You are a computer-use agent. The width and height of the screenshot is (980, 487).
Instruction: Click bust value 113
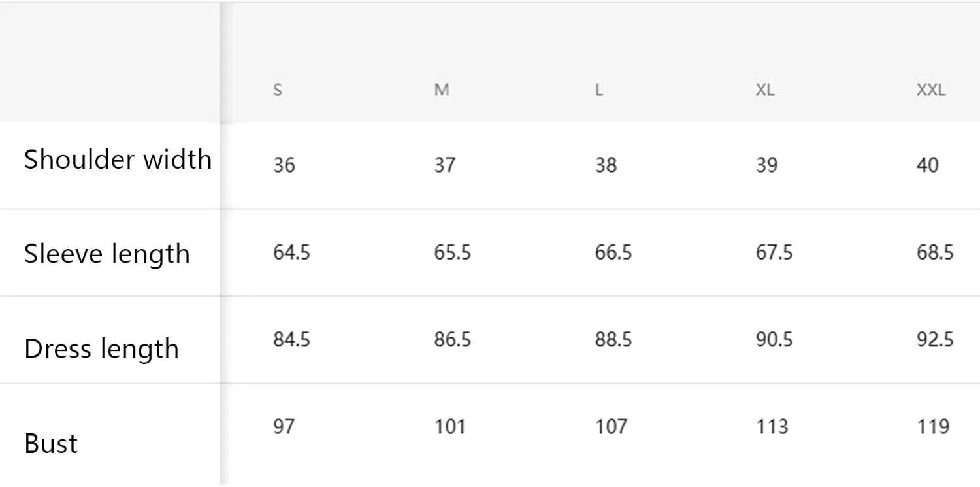[x=772, y=427]
